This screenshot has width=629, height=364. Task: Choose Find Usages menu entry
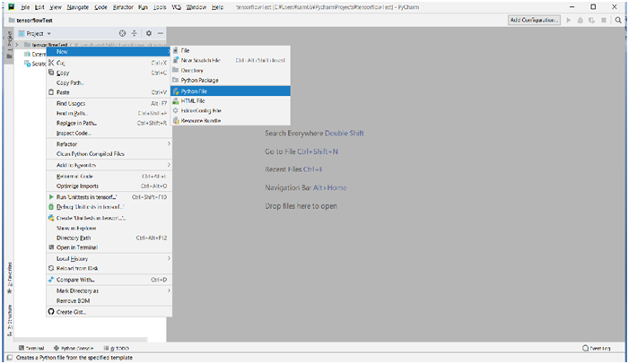point(109,103)
